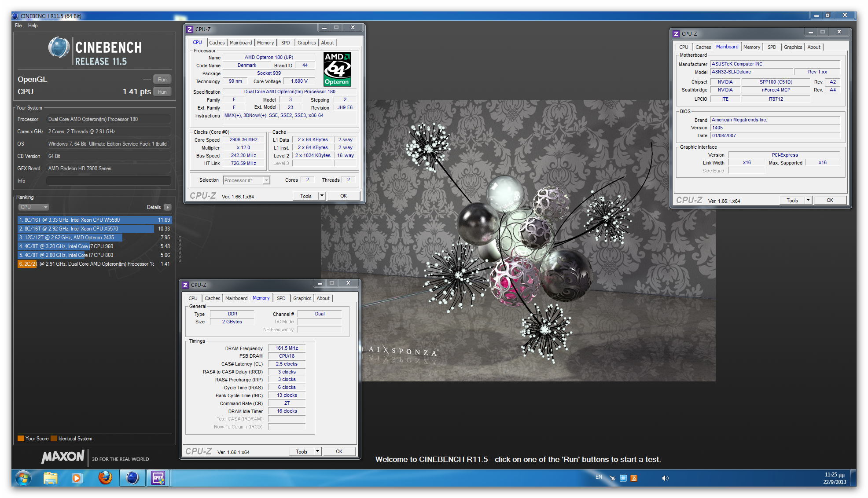868x498 pixels.
Task: Click the airplane tray icon
Action: tap(612, 478)
